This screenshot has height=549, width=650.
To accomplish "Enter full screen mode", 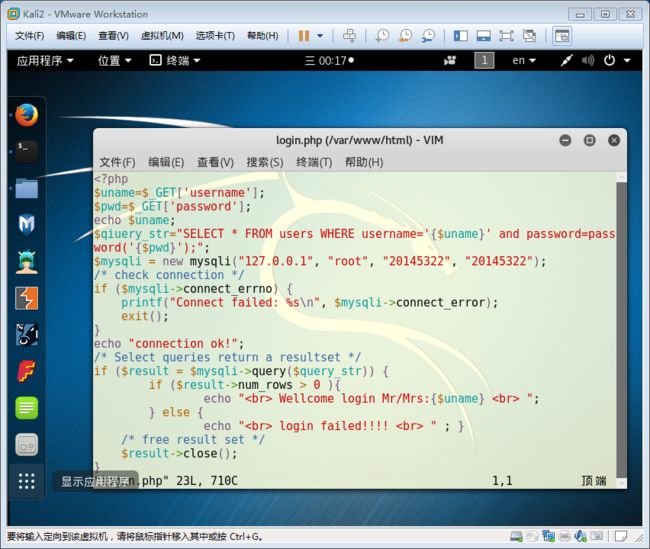I will tap(506, 36).
